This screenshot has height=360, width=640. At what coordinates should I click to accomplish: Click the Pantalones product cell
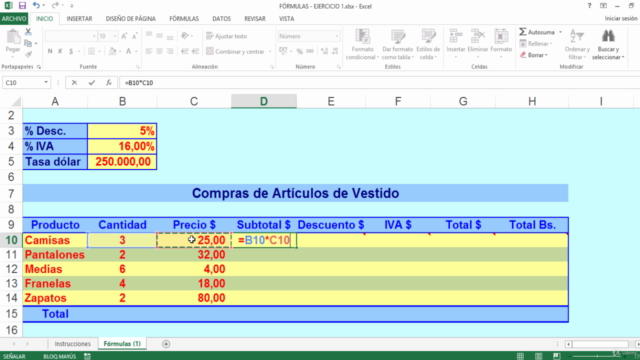click(x=55, y=255)
